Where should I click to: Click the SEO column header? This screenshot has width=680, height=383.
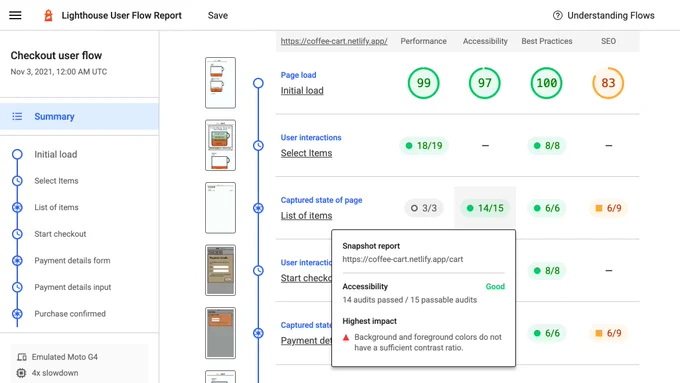[x=608, y=41]
